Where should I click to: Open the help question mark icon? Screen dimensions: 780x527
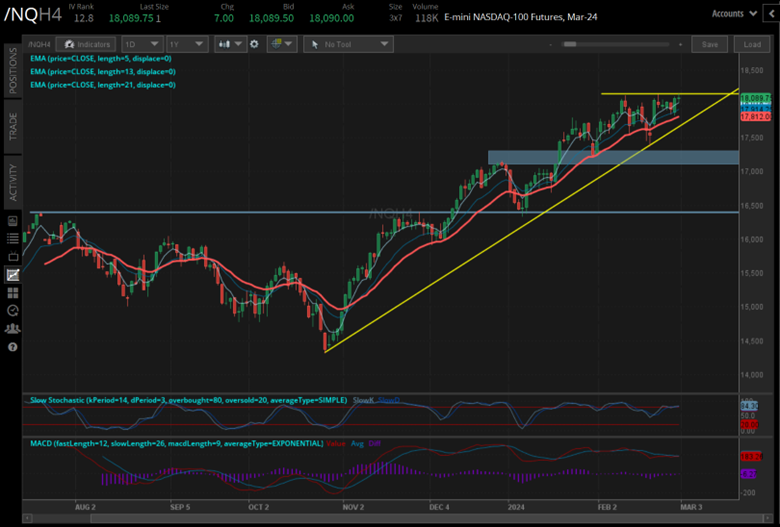tap(12, 347)
